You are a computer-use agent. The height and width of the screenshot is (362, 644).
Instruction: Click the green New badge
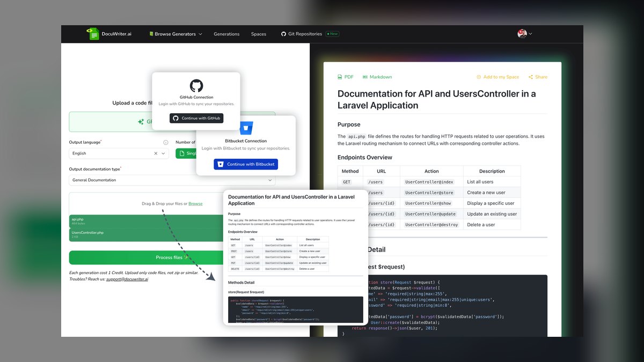(x=332, y=34)
